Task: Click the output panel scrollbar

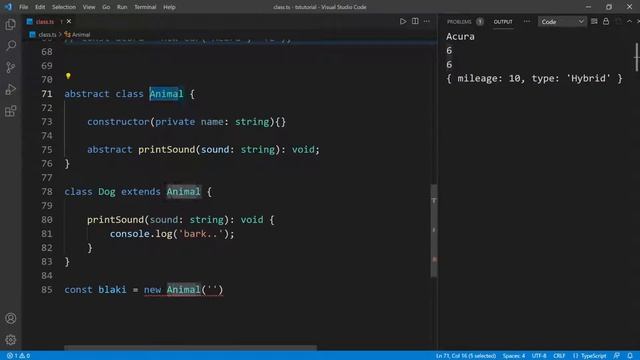Action: [x=637, y=57]
